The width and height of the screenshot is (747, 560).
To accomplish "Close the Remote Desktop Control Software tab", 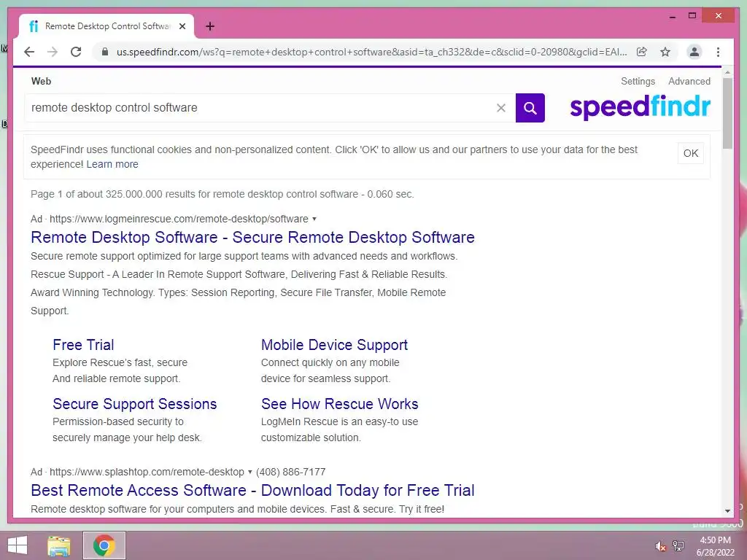I will (182, 26).
